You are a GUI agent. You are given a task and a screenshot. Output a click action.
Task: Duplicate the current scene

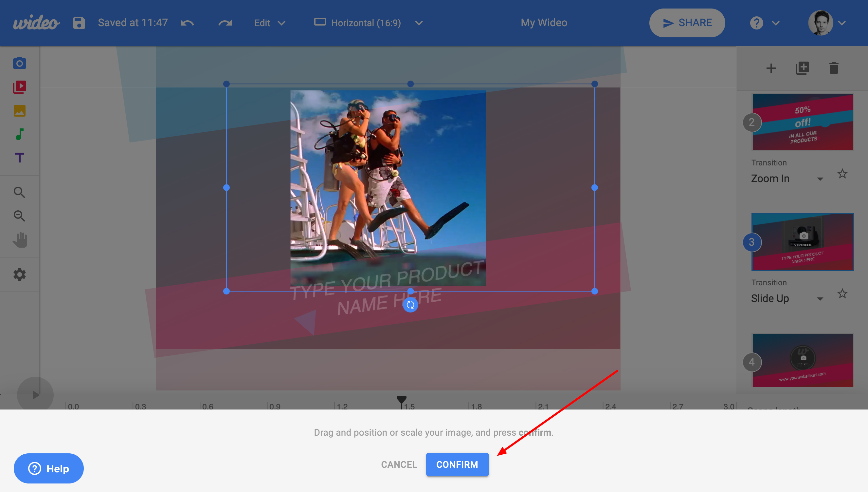click(802, 68)
